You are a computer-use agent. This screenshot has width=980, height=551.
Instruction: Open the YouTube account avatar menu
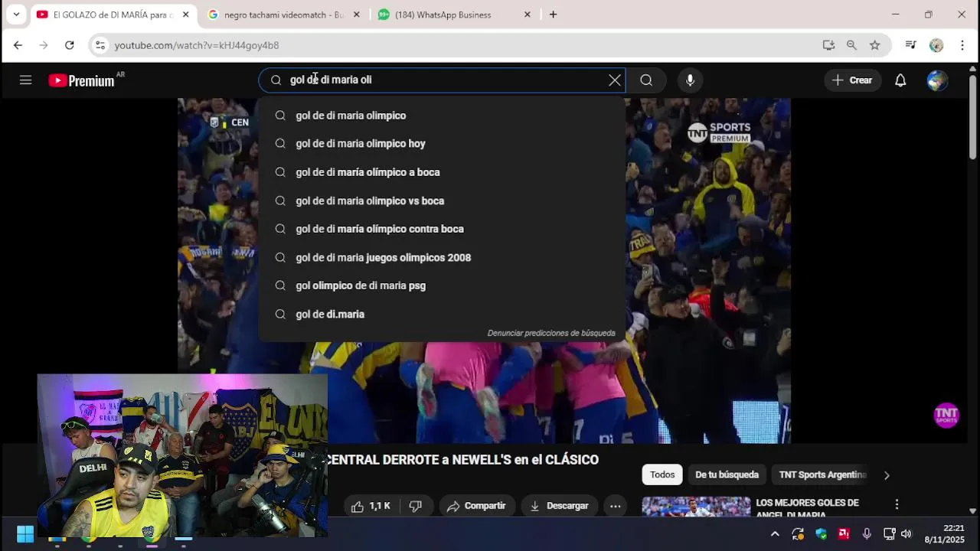coord(937,80)
